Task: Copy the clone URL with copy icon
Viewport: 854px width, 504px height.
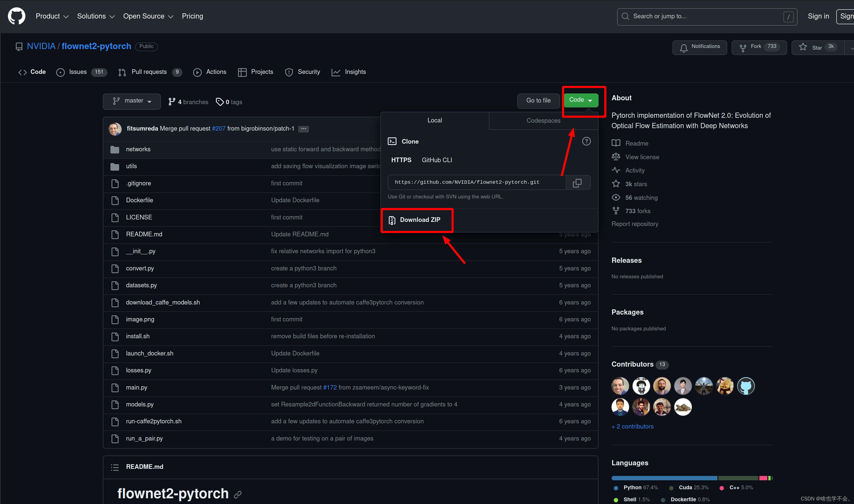Action: [577, 183]
